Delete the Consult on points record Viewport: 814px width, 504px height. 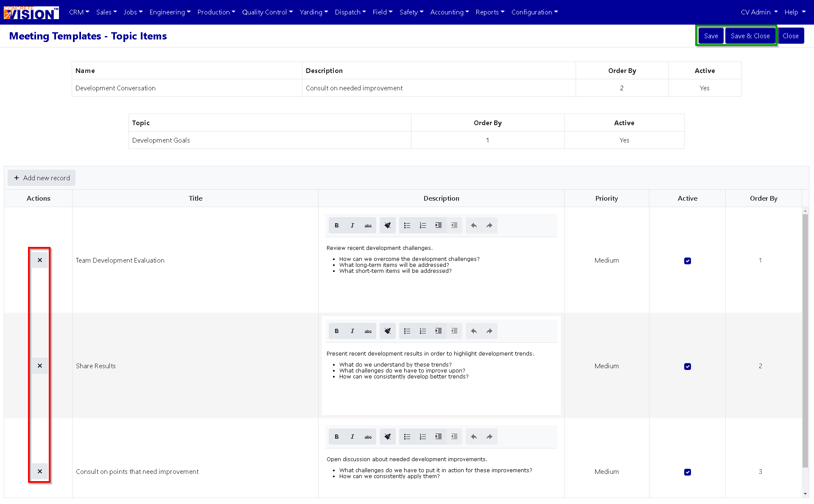[40, 471]
